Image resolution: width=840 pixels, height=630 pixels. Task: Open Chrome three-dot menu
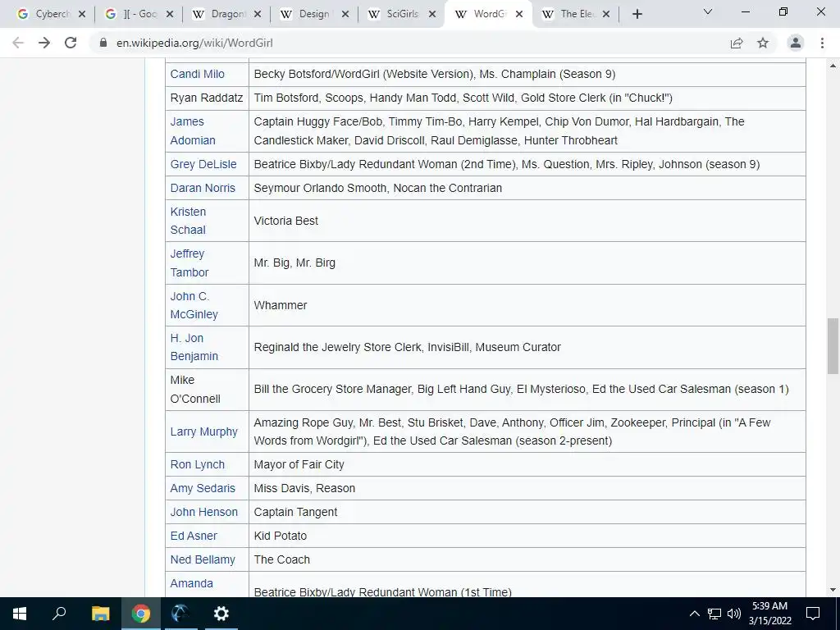pos(822,43)
